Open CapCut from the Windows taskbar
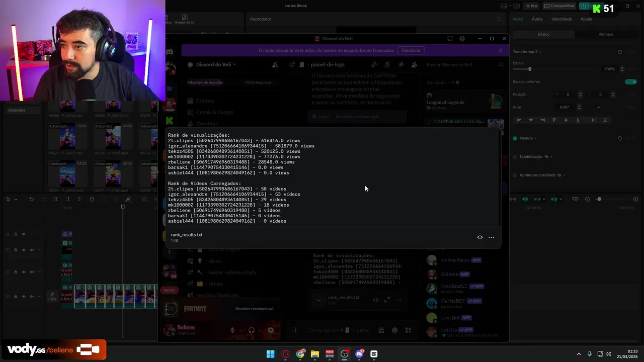The width and height of the screenshot is (644, 362). [374, 354]
